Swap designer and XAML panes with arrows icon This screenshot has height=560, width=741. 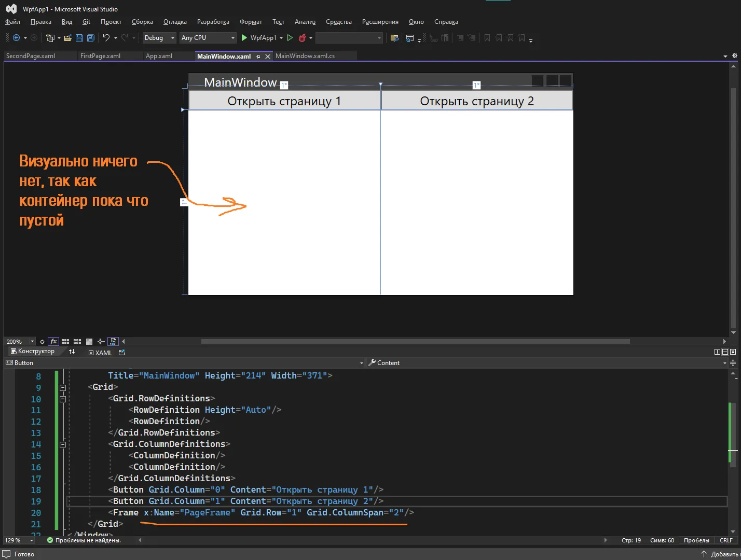[72, 352]
